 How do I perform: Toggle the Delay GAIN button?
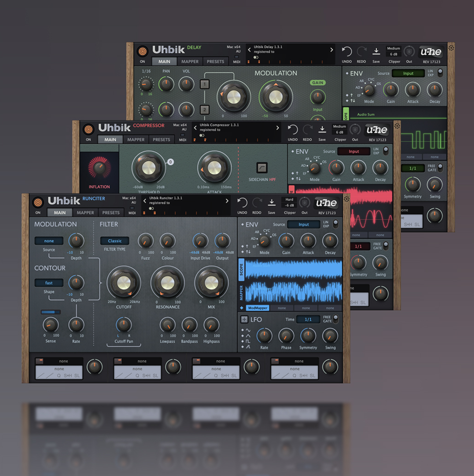click(318, 83)
